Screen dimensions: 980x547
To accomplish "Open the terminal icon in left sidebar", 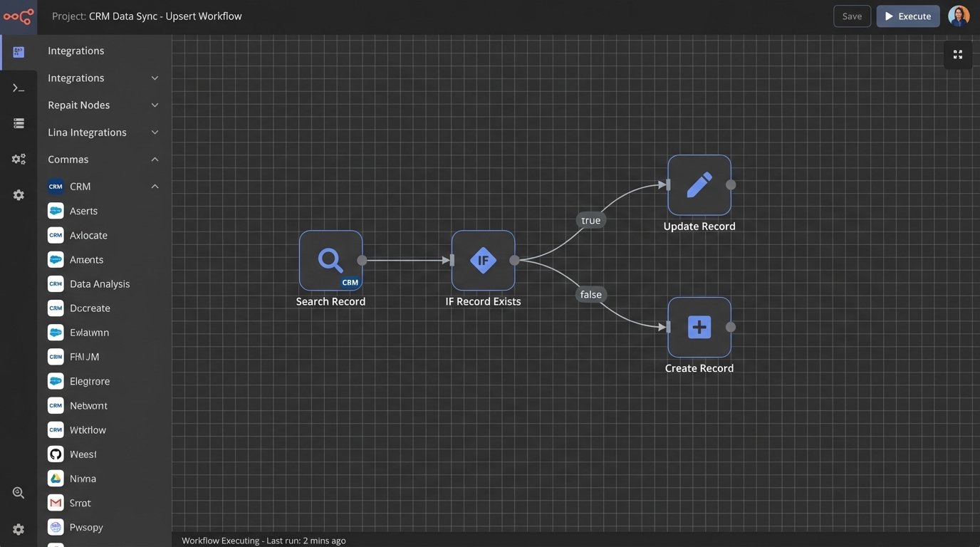I will tap(19, 88).
